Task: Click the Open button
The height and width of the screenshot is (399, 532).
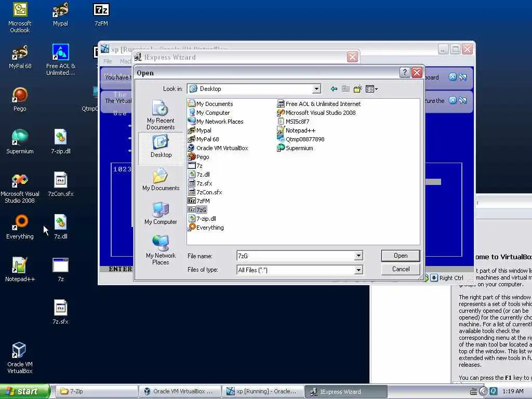Action: coord(401,256)
